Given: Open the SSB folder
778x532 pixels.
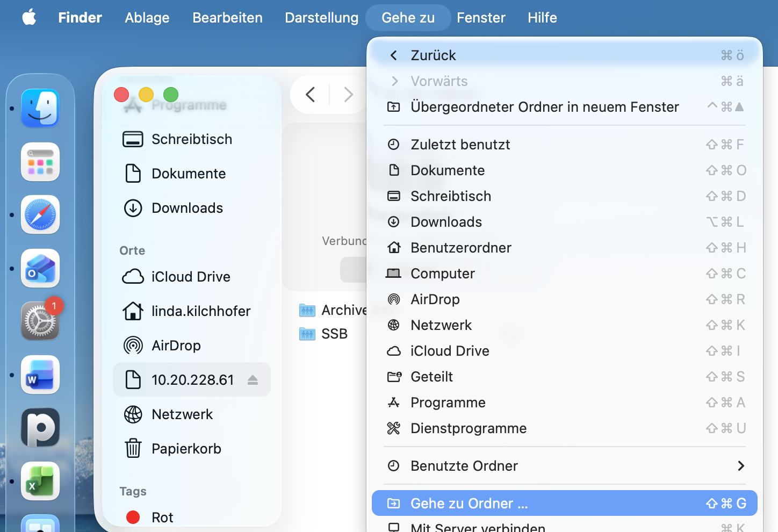Looking at the screenshot, I should [x=334, y=334].
